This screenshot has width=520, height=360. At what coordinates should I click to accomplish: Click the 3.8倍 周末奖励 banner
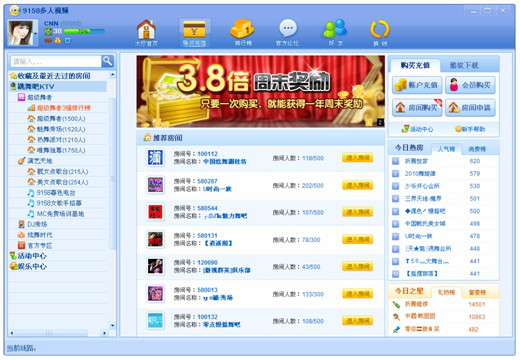click(x=260, y=91)
